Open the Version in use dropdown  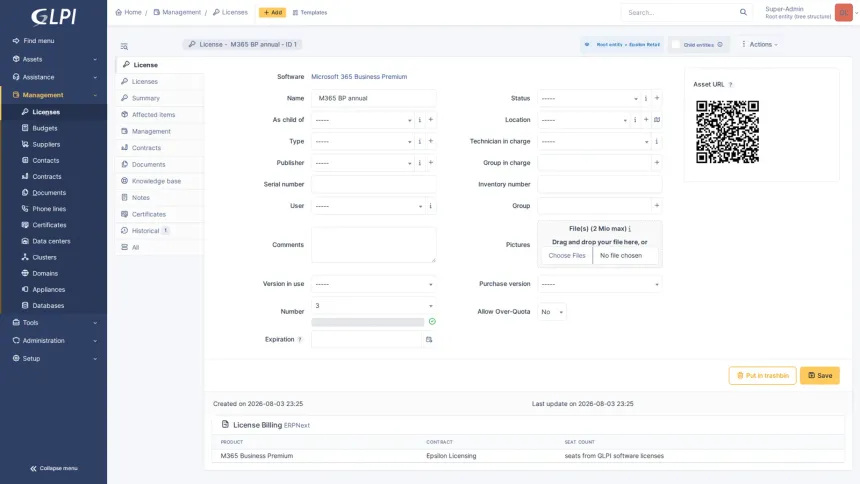pos(374,284)
